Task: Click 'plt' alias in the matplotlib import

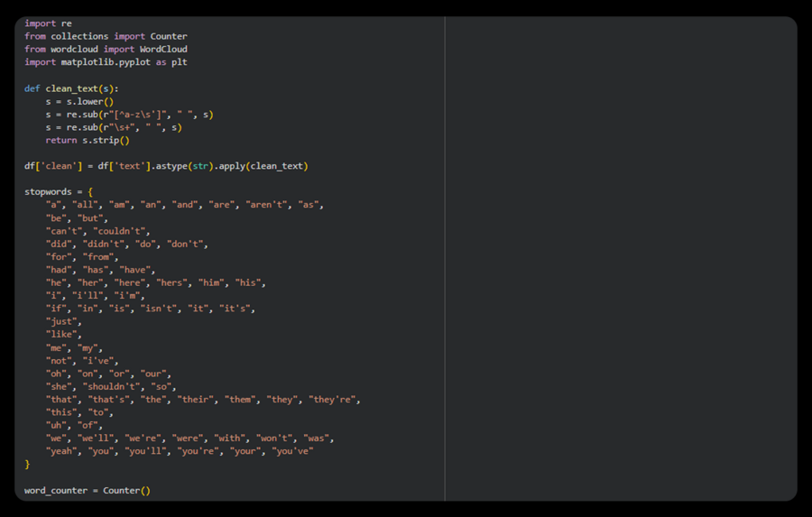Action: [x=179, y=62]
